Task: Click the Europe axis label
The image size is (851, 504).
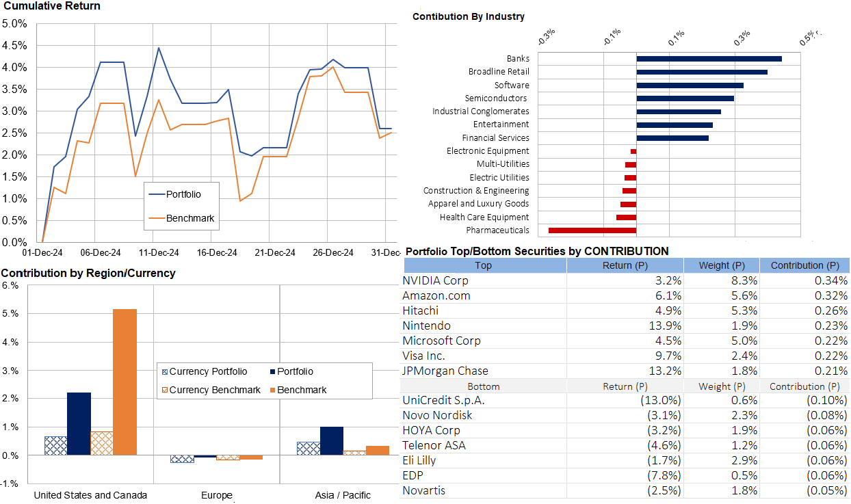Action: coord(217,495)
